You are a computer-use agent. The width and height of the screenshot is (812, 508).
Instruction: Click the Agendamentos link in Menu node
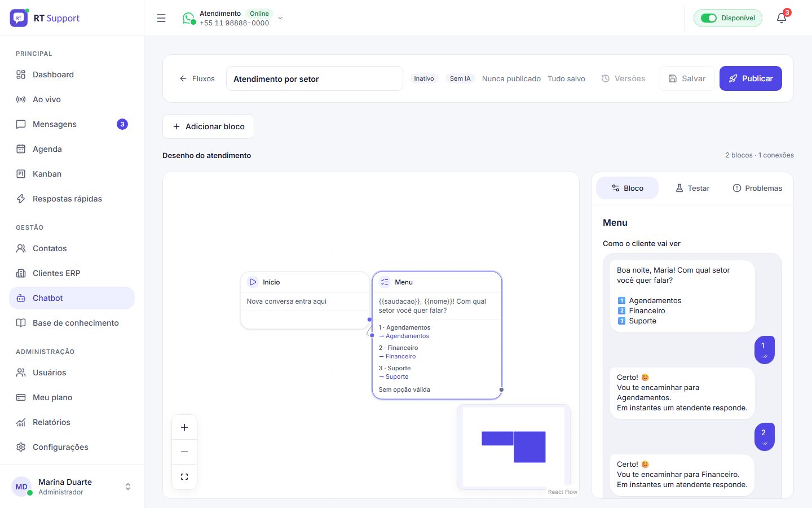[x=407, y=336]
